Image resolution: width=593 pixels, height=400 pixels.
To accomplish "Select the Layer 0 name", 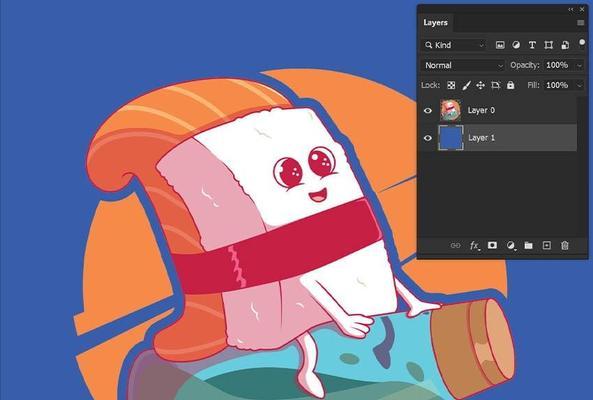I will pos(481,110).
